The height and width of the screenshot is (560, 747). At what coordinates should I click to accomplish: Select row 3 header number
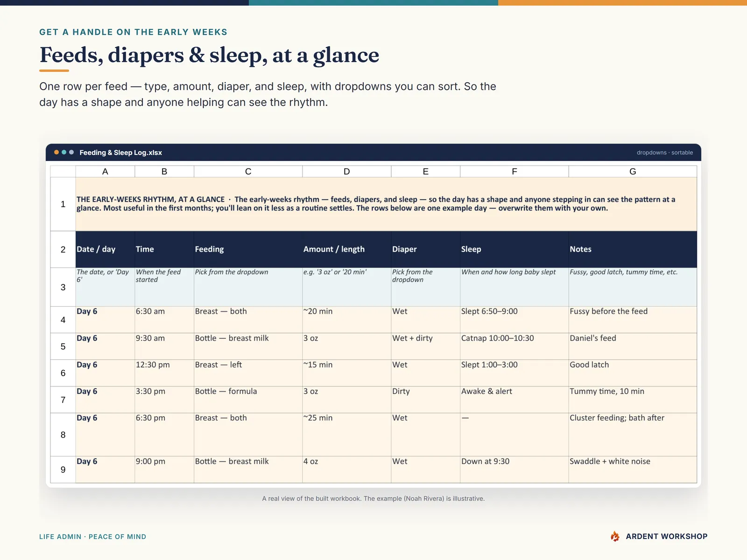63,287
